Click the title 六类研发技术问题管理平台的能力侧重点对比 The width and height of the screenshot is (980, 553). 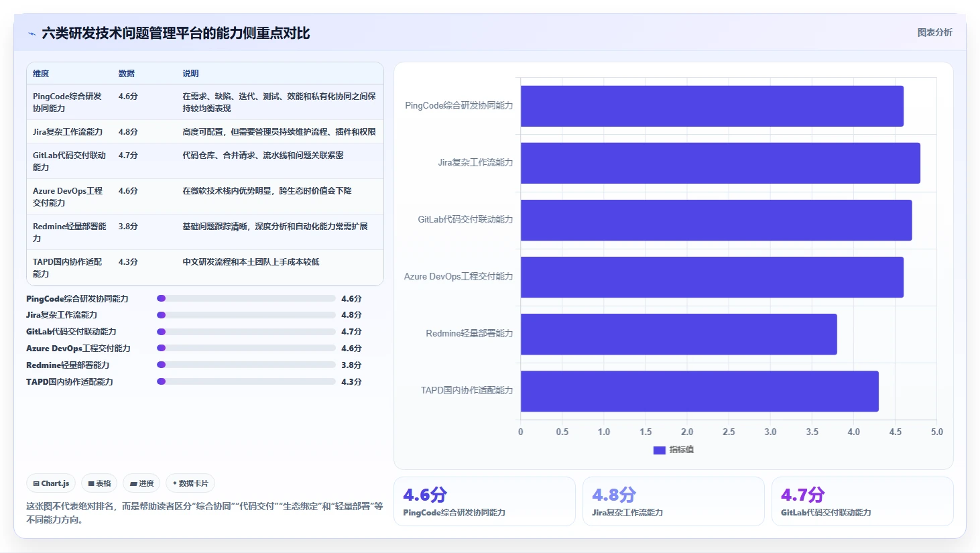[x=176, y=34]
